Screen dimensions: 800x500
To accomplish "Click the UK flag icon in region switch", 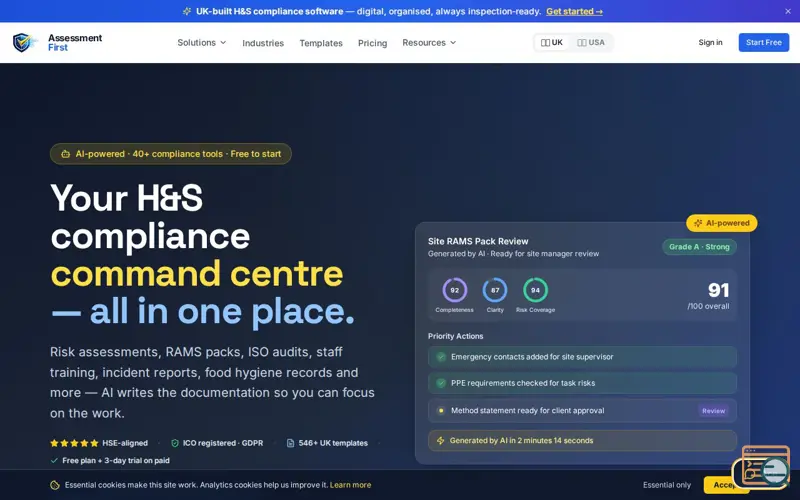I will pyautogui.click(x=545, y=42).
